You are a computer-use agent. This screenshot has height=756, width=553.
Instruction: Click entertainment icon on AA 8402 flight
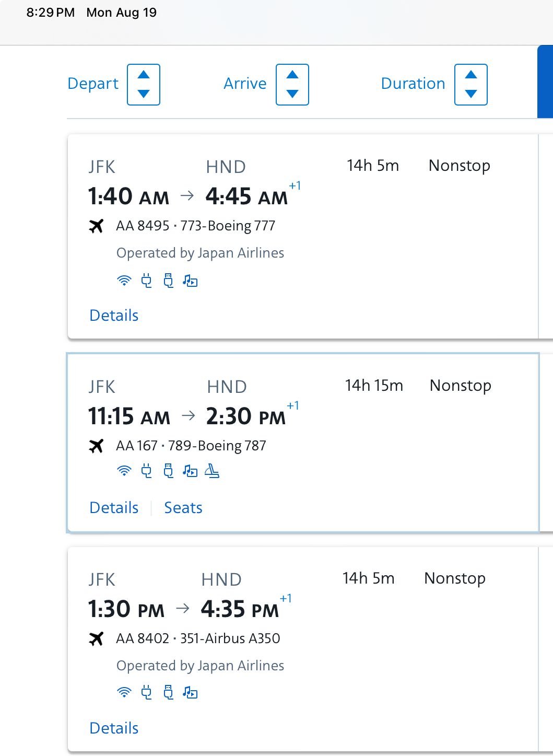pos(190,693)
